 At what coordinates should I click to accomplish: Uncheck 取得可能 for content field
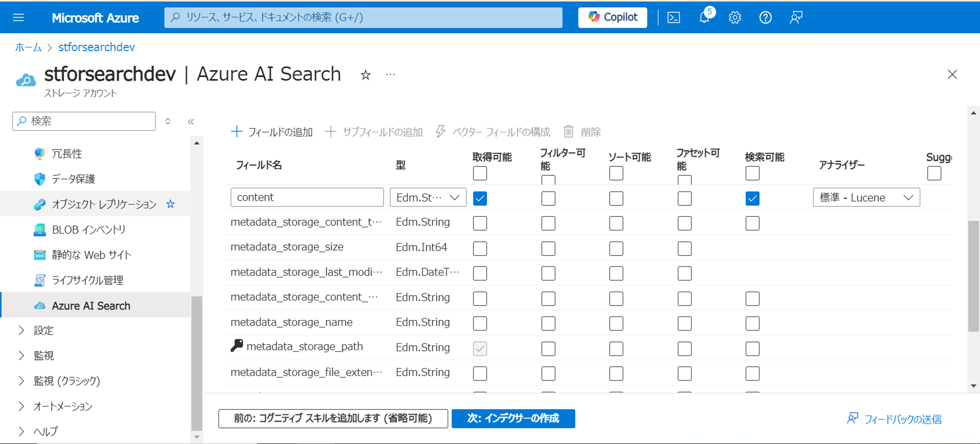480,199
